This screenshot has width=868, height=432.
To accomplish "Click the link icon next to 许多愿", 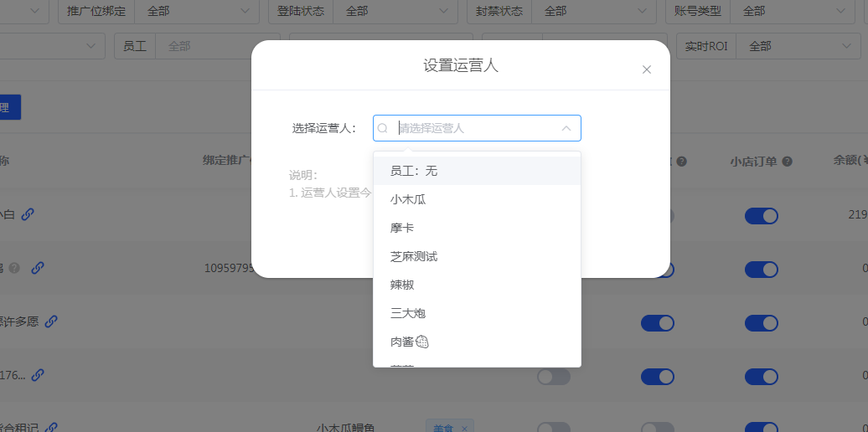I will pyautogui.click(x=51, y=321).
